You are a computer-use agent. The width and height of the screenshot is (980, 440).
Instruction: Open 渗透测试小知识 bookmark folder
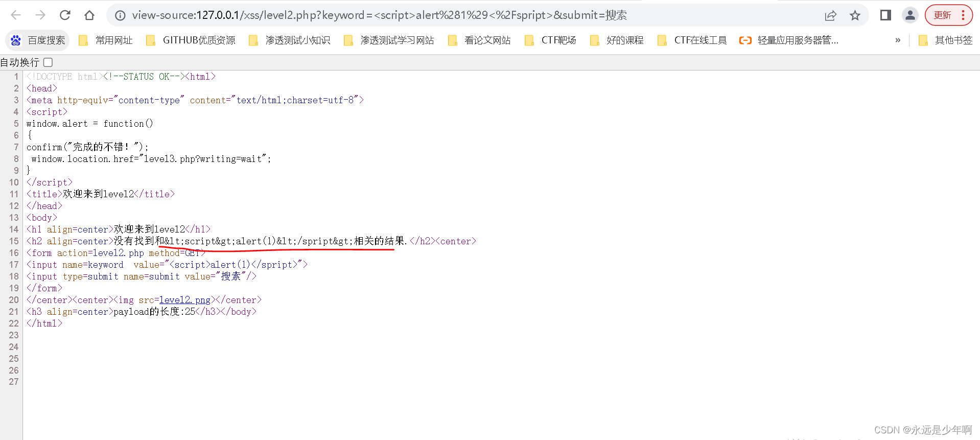pos(289,40)
